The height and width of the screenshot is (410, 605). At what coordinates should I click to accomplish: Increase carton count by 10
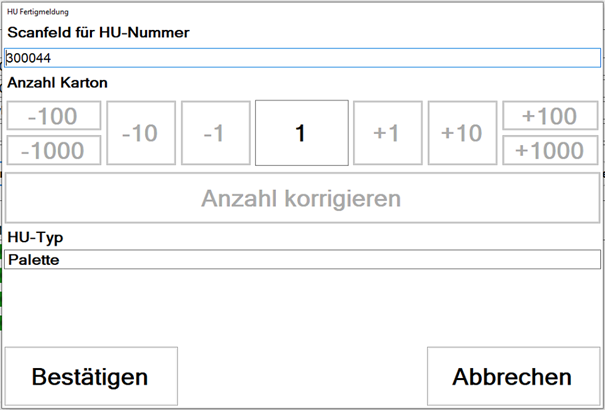coord(462,133)
